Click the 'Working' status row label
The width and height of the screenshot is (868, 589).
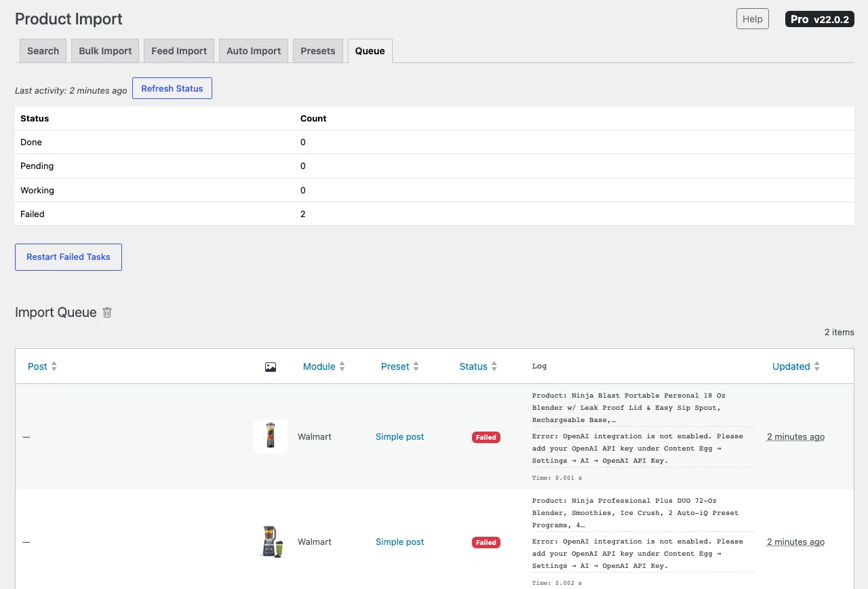click(x=37, y=191)
